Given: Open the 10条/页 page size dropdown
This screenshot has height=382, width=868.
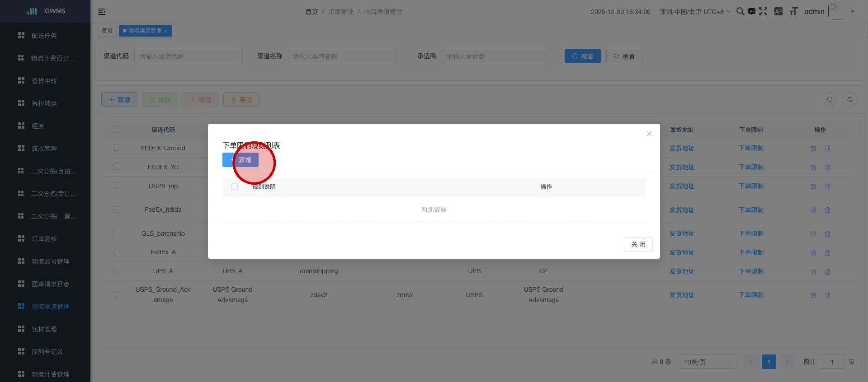Looking at the screenshot, I should 707,362.
